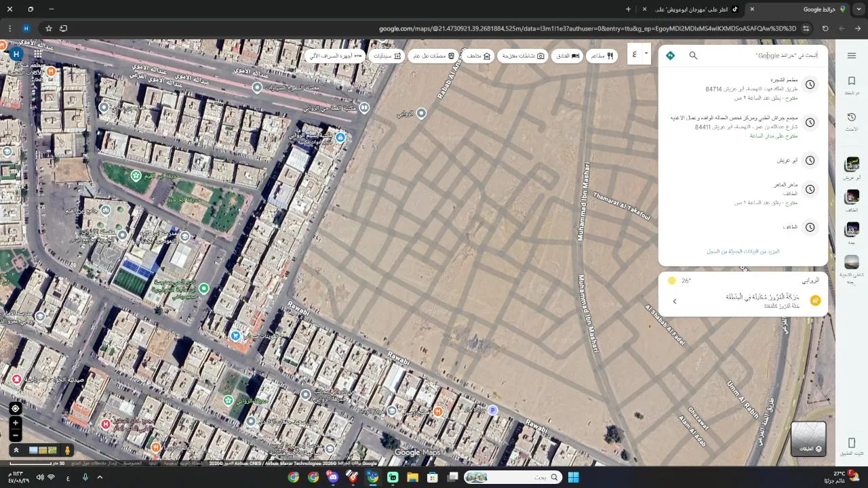Click the yellow traffic car icon

(x=815, y=300)
